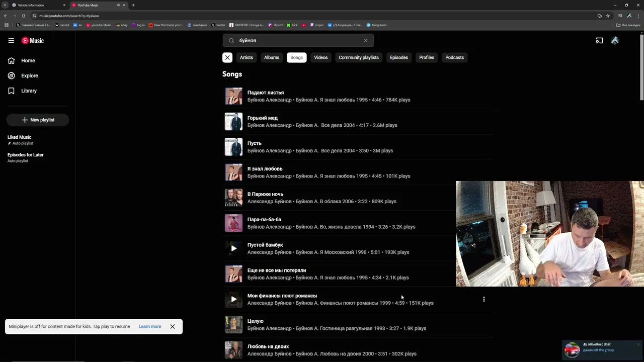Clear the active search filter chip

(x=227, y=57)
